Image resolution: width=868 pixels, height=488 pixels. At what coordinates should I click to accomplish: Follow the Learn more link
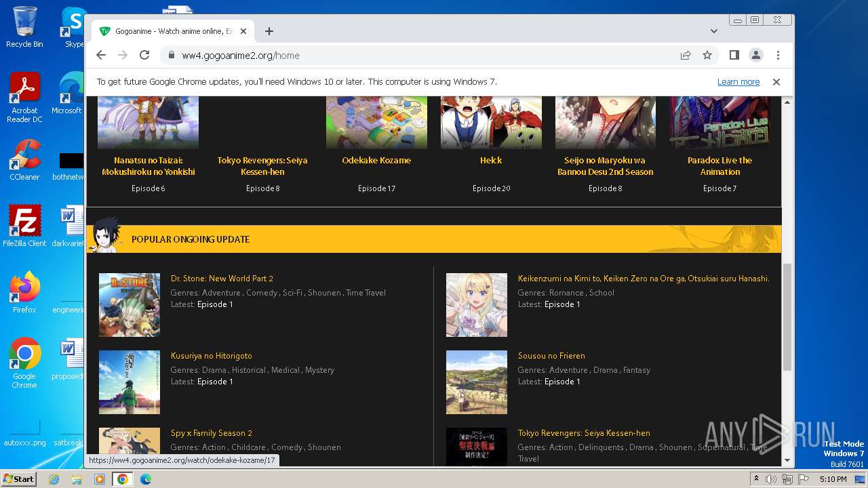tap(738, 81)
